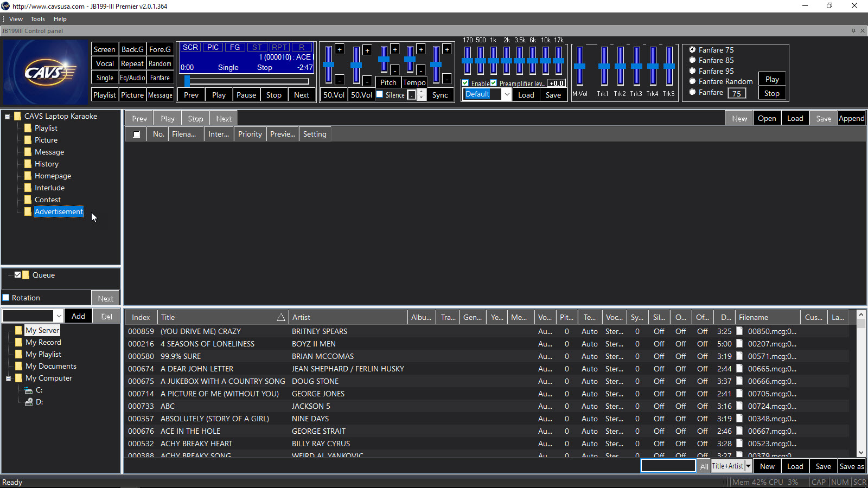Enable the Rotation checkbox
This screenshot has height=488, width=868.
click(x=6, y=298)
